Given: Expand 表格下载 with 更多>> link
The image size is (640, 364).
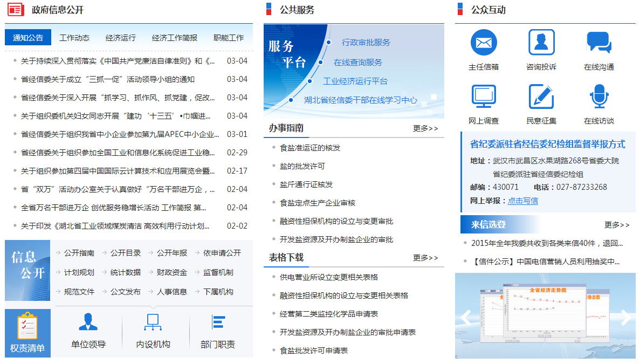Looking at the screenshot, I should point(425,258).
